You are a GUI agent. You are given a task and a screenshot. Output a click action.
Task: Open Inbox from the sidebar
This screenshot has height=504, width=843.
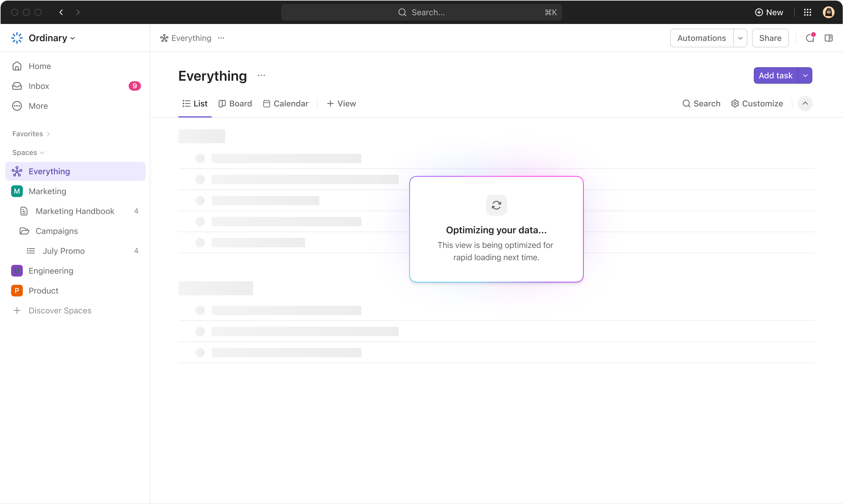click(x=39, y=86)
